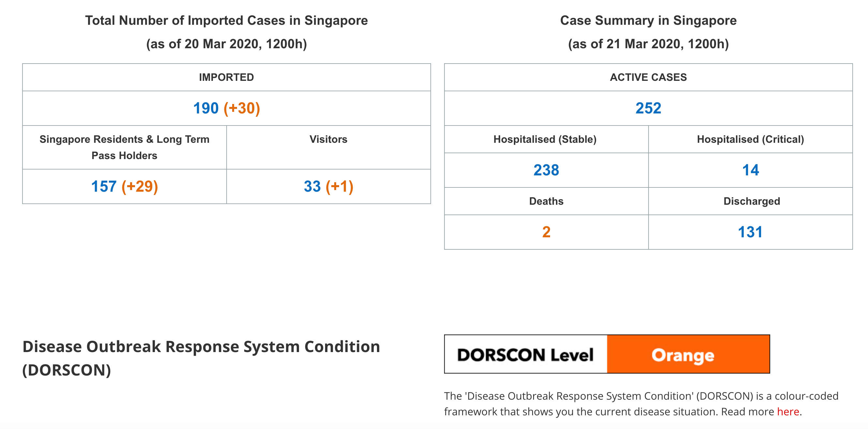Select the ACTIVE CASES table header
The height and width of the screenshot is (429, 868).
click(x=648, y=77)
